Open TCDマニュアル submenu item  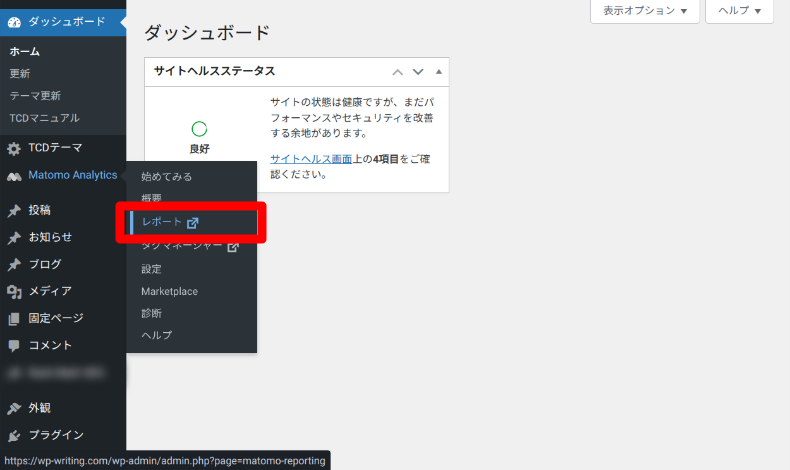[44, 118]
